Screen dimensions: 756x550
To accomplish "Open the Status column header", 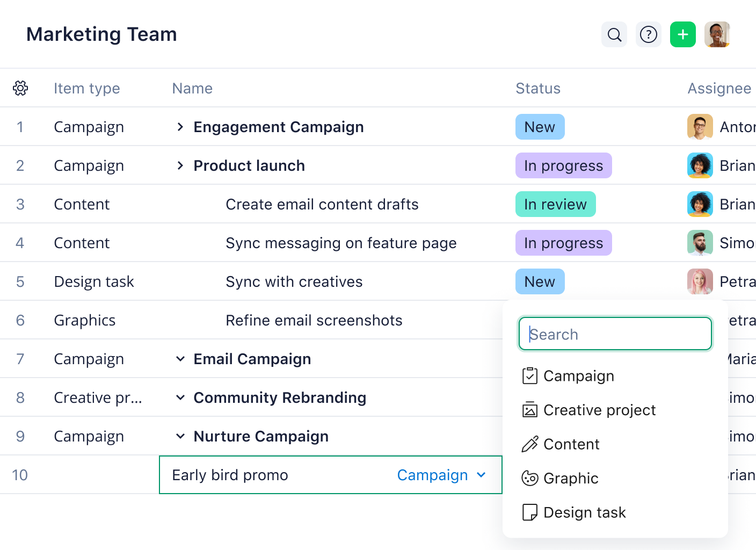I will tap(538, 89).
